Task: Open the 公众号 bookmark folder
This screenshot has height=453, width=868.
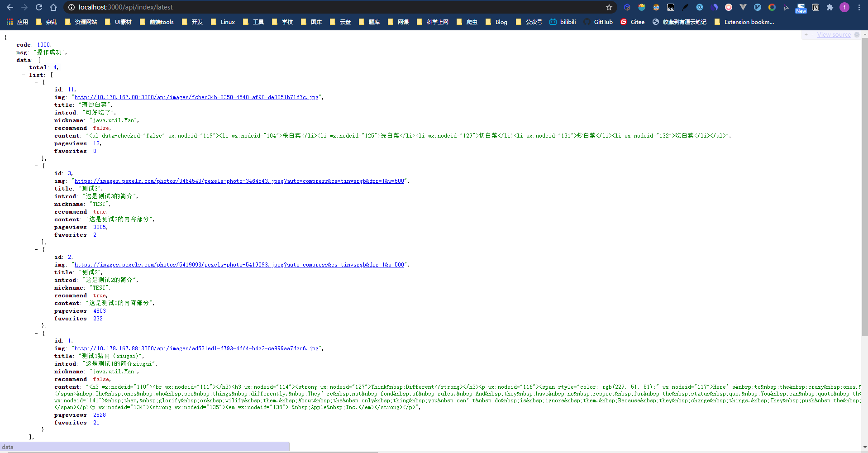Action: 529,22
